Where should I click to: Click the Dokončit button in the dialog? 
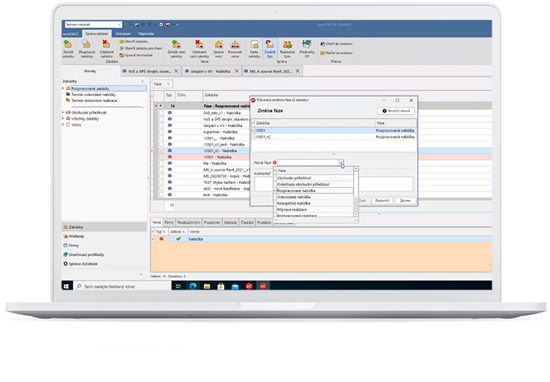point(382,201)
